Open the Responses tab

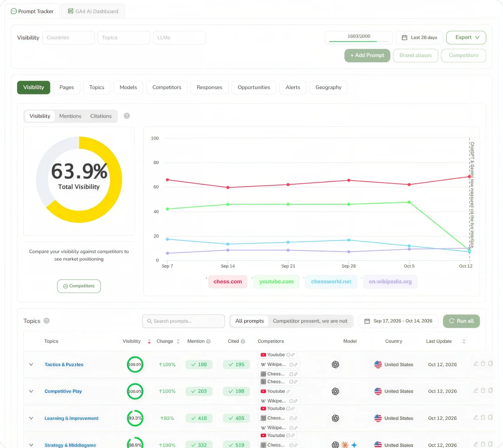click(209, 87)
